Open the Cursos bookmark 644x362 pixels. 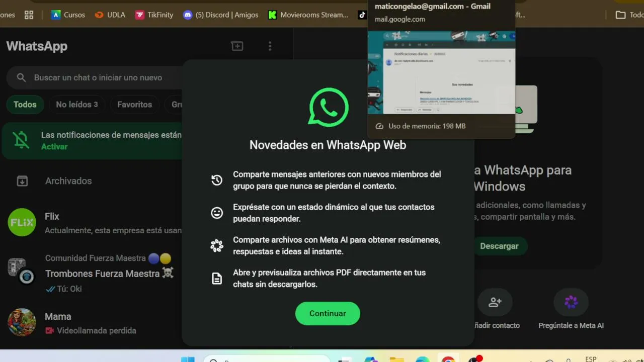(x=68, y=15)
